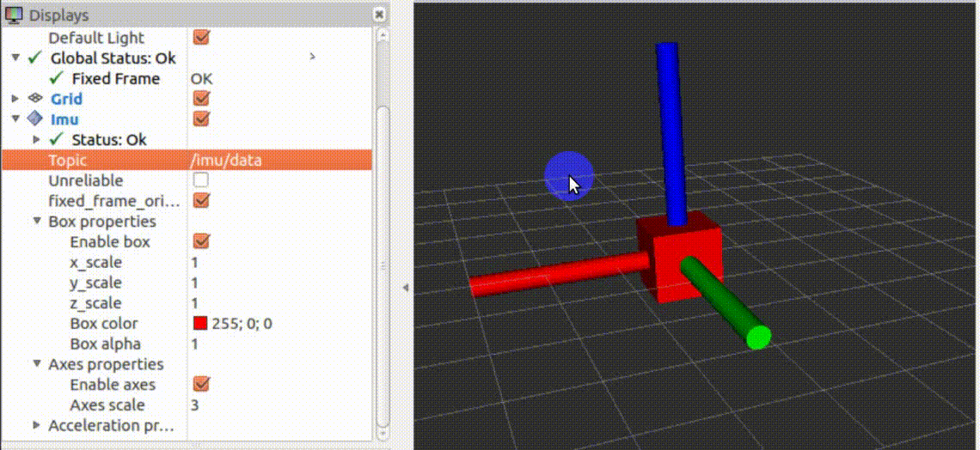Screen dimensions: 980x450
Task: Edit the Axes scale value 3
Action: [x=279, y=404]
